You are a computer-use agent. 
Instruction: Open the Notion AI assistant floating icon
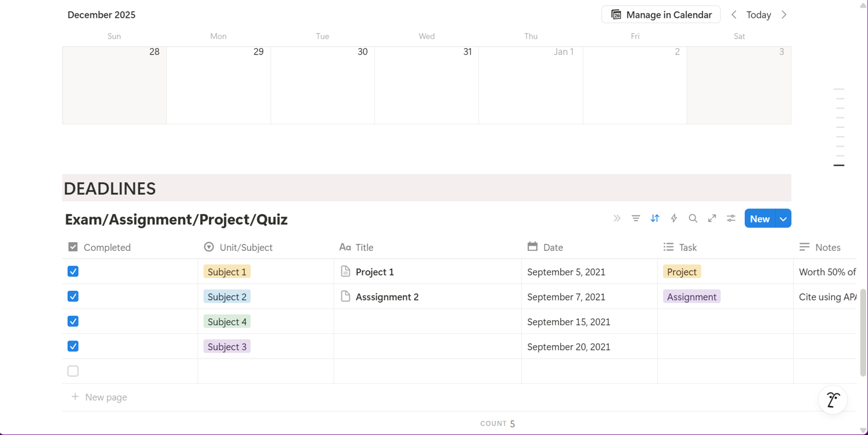[833, 400]
